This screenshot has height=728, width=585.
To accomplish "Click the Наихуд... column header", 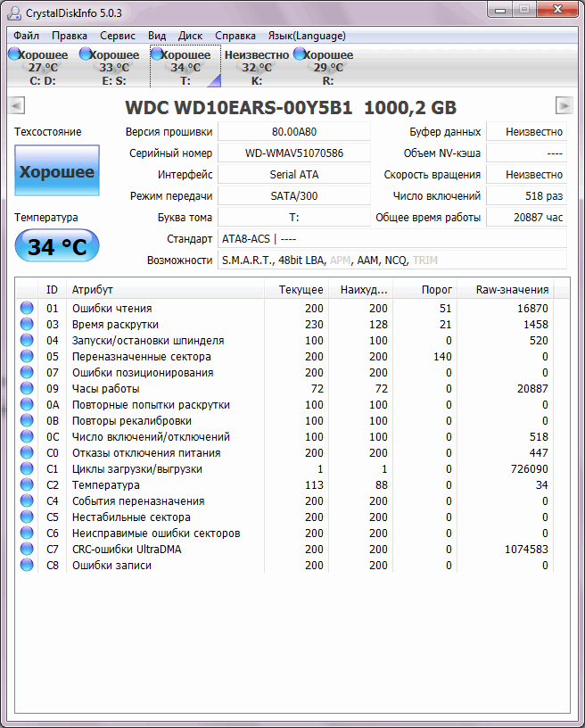I will pyautogui.click(x=361, y=289).
